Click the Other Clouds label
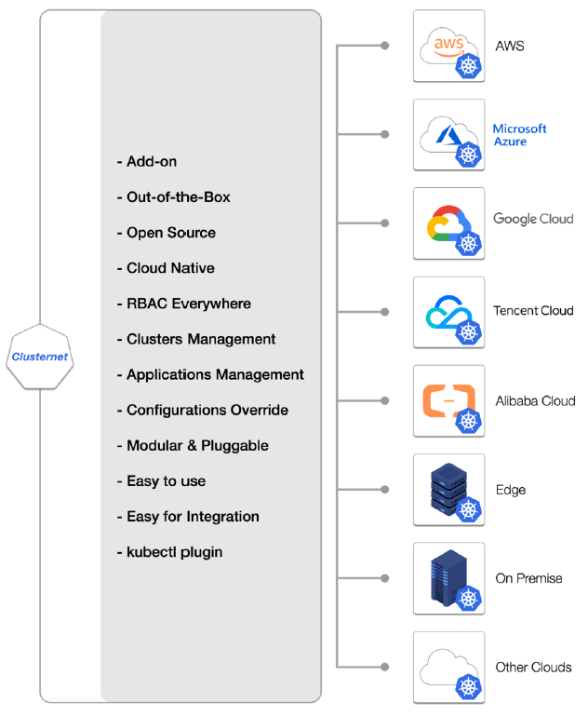The height and width of the screenshot is (716, 588). 533,668
